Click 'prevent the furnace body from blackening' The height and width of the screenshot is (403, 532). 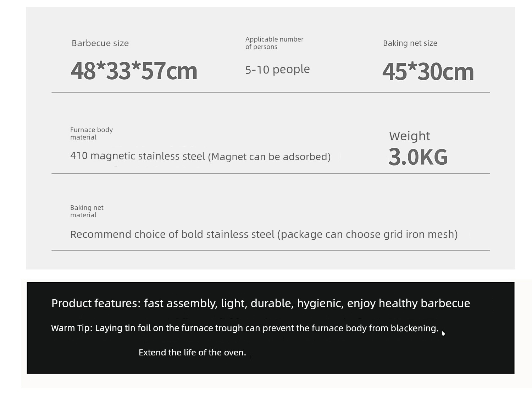pyautogui.click(x=349, y=328)
